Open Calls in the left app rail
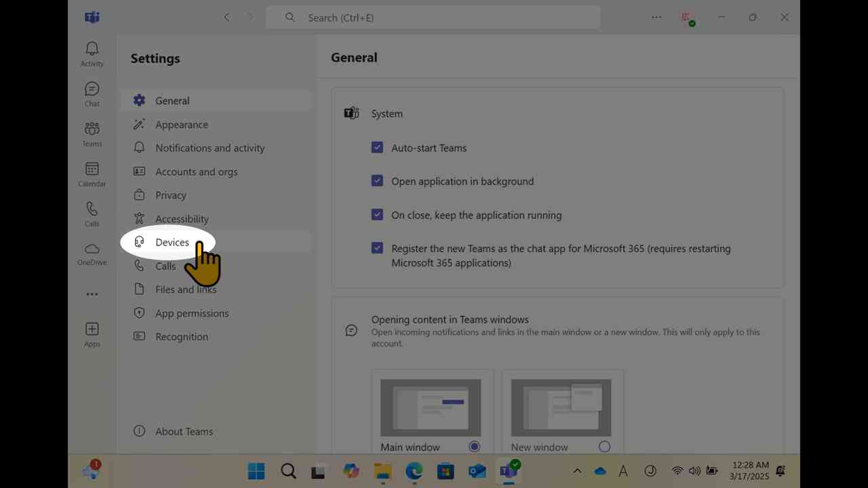This screenshot has height=488, width=868. pyautogui.click(x=92, y=214)
